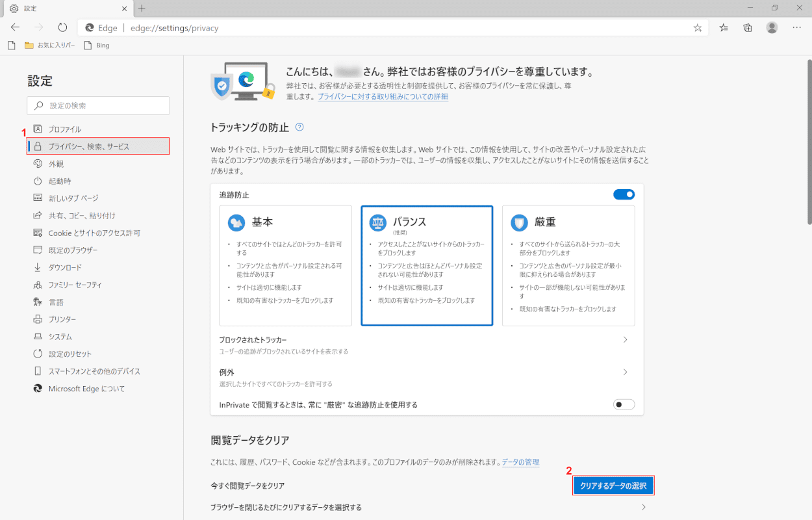Click the 言語 icon in sidebar
This screenshot has width=812, height=520.
point(38,302)
